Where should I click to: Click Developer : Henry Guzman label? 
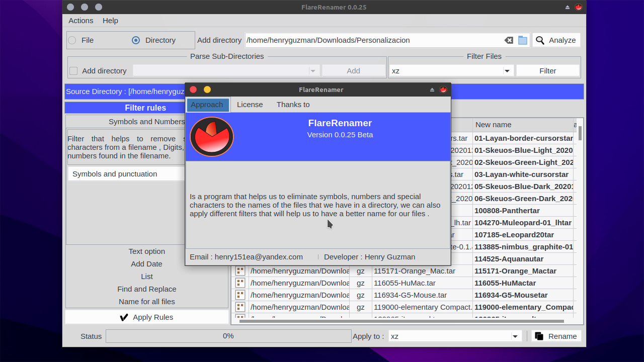[370, 257]
